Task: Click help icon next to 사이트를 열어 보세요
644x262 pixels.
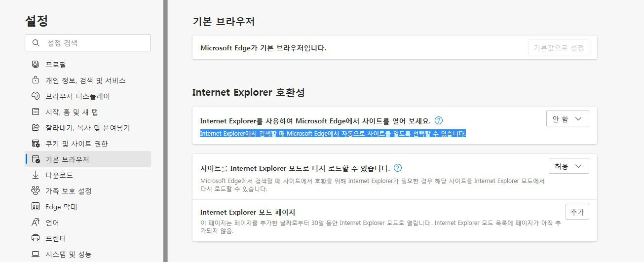Action: [439, 120]
